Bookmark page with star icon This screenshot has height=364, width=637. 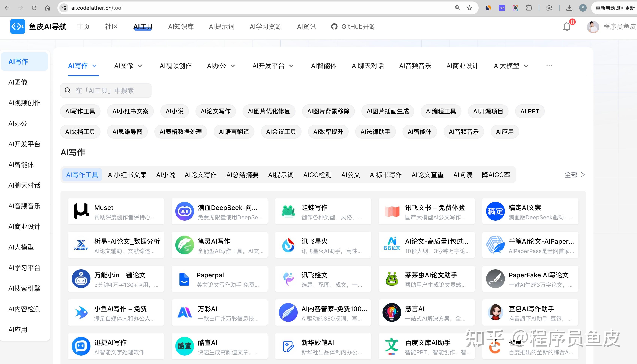click(470, 8)
